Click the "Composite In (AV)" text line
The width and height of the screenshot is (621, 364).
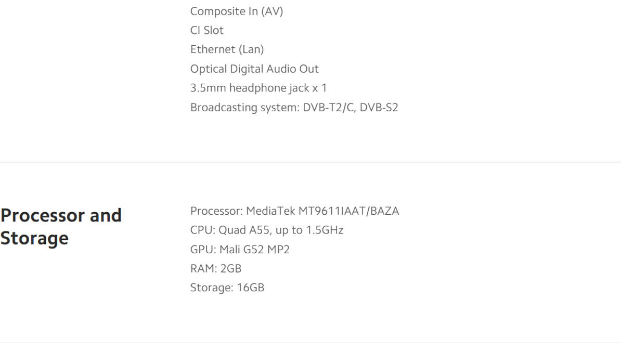pyautogui.click(x=237, y=11)
